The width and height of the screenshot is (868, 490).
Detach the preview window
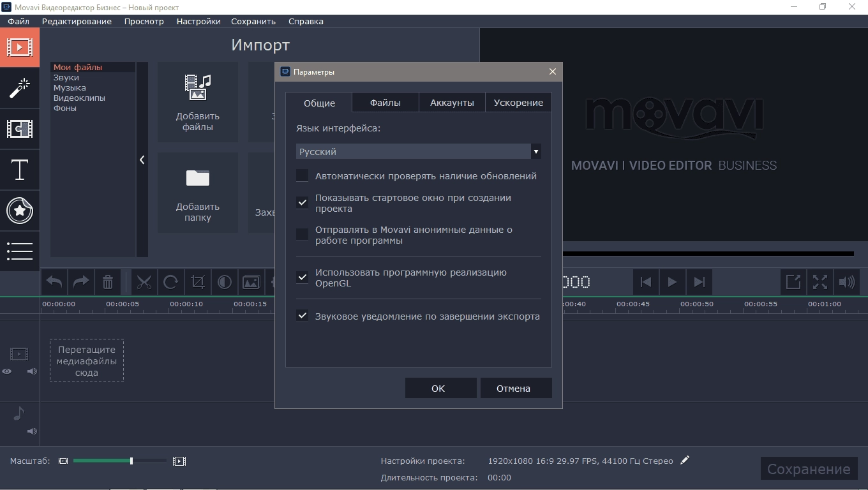point(793,282)
